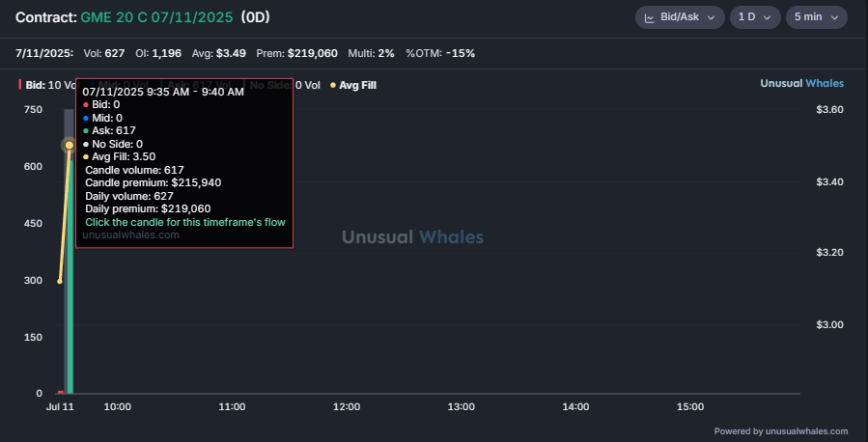Image resolution: width=868 pixels, height=442 pixels.
Task: Click the Candle premium: $215,940 tooltip line
Action: point(154,182)
